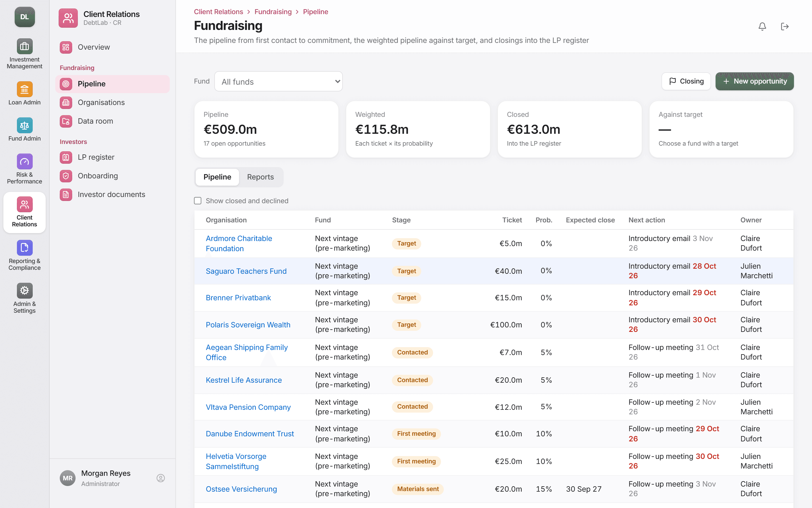Open Aegean Shipping Family Office link
The width and height of the screenshot is (812, 508).
pyautogui.click(x=247, y=352)
